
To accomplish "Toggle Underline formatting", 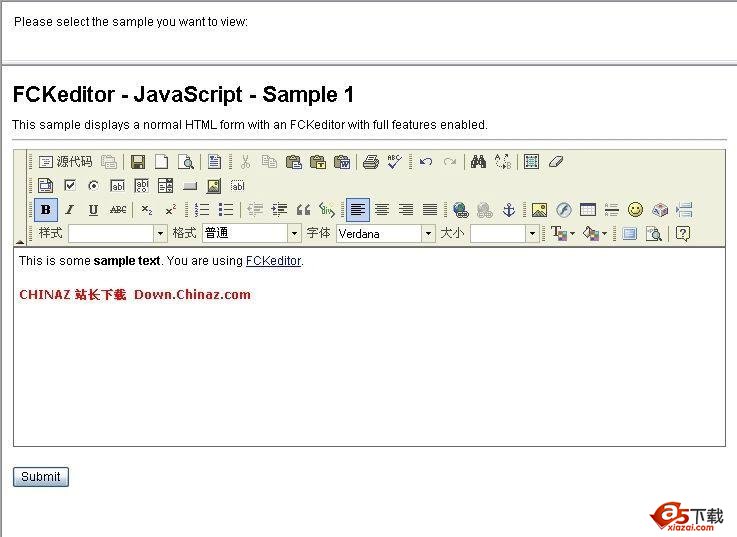I will (x=94, y=210).
